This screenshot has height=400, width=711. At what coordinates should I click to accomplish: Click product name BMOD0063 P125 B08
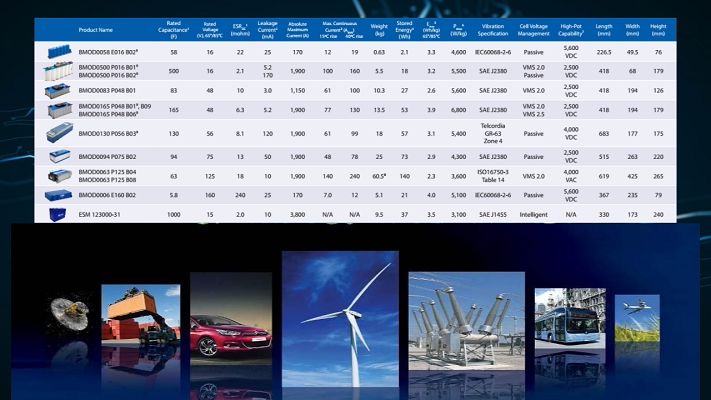(107, 180)
